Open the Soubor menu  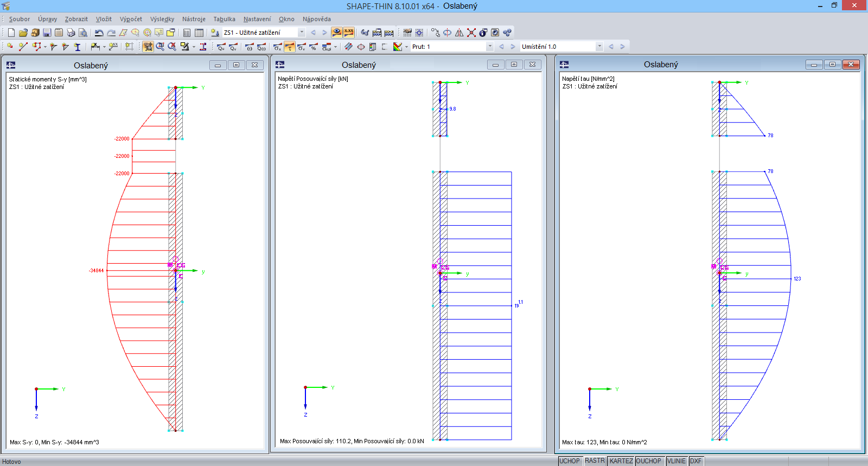tap(20, 19)
